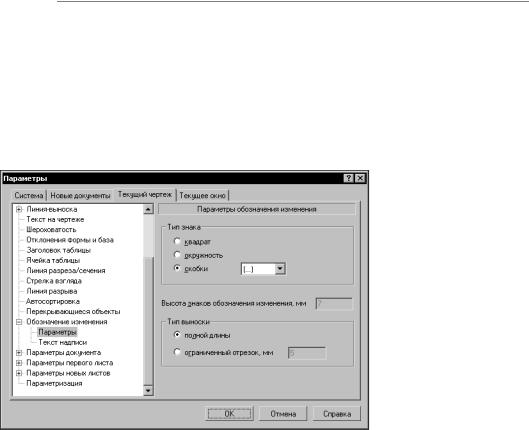Expand Параметры новых листов node
The width and height of the screenshot is (529, 430).
point(19,373)
